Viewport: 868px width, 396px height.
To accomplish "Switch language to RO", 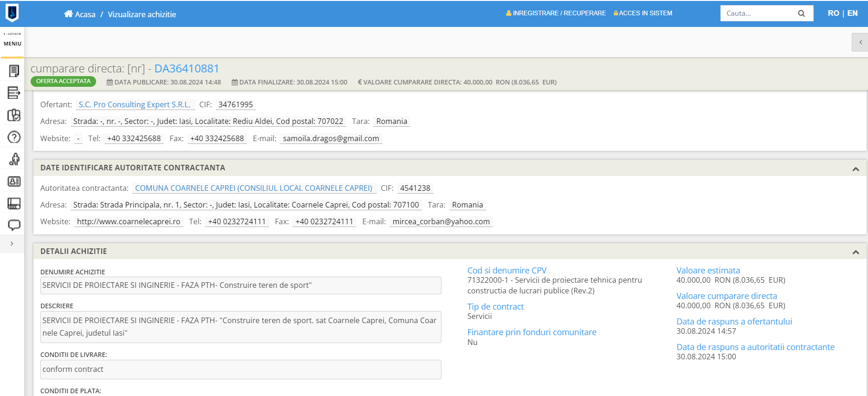I will [x=833, y=13].
